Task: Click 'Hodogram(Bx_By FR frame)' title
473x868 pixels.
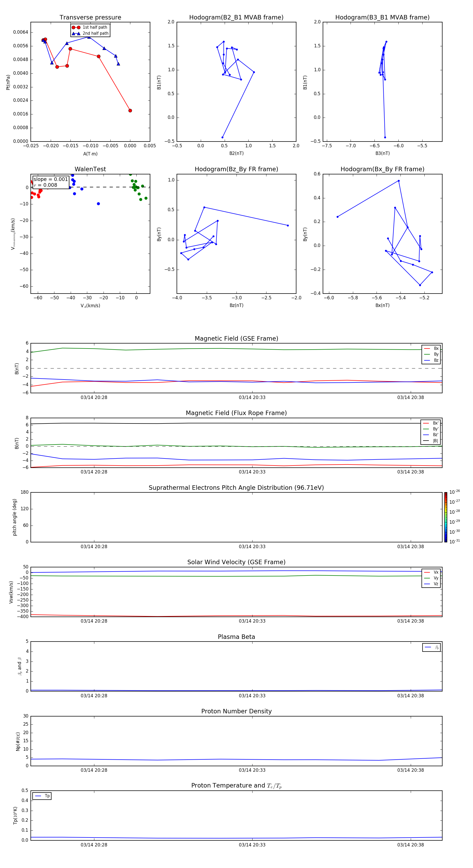Action: 382,169
